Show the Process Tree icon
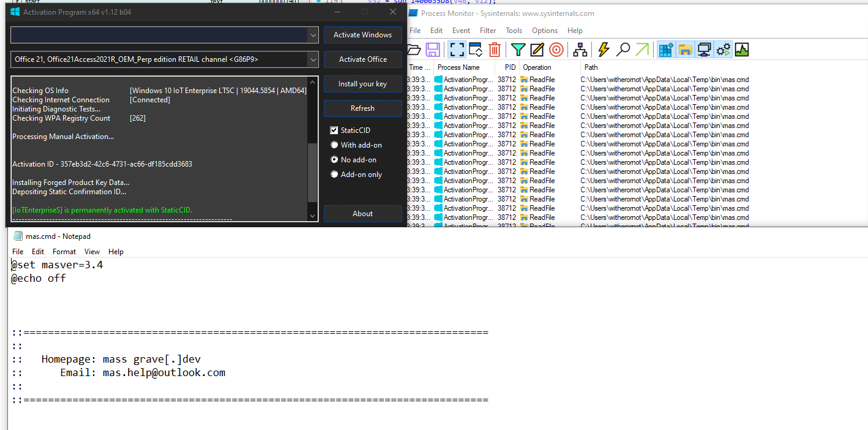This screenshot has width=868, height=430. [580, 50]
